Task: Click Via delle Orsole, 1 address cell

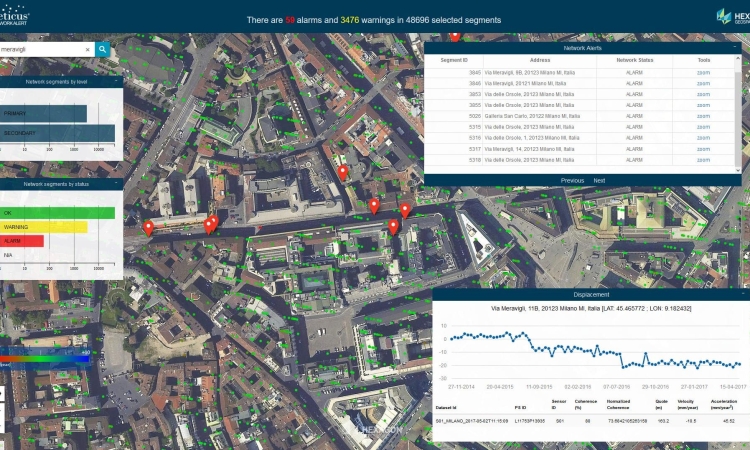Action: [x=532, y=138]
